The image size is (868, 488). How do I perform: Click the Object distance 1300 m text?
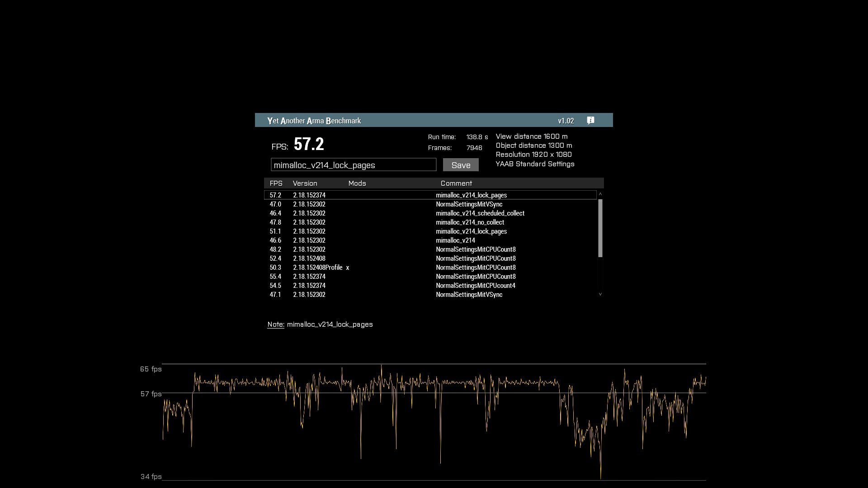(534, 145)
